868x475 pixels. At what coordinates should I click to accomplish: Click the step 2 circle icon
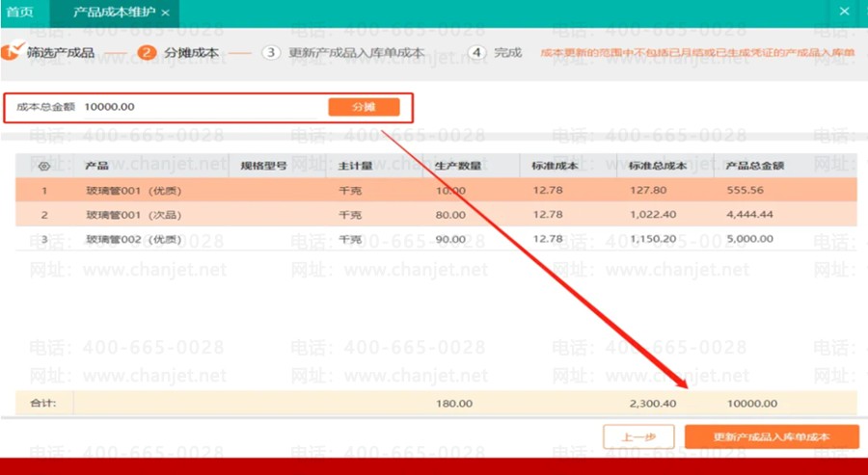click(x=147, y=53)
